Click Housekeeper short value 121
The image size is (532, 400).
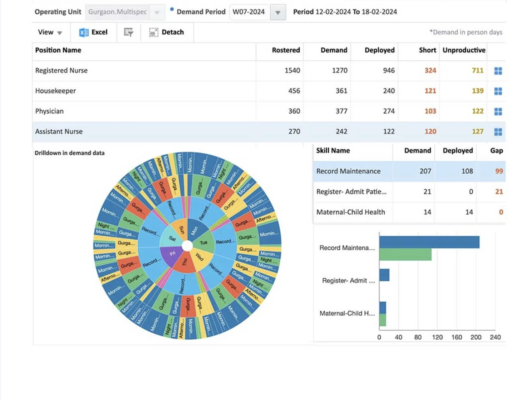(x=430, y=91)
